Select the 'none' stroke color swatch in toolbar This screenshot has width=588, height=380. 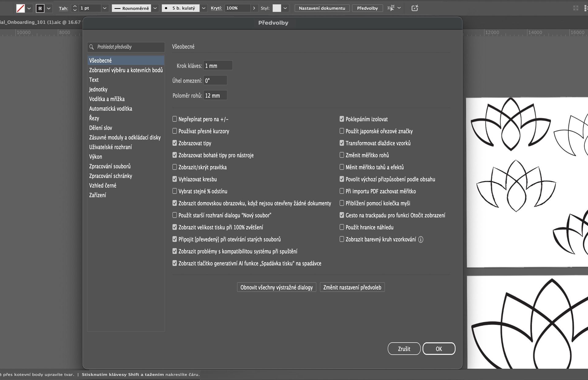coord(21,8)
